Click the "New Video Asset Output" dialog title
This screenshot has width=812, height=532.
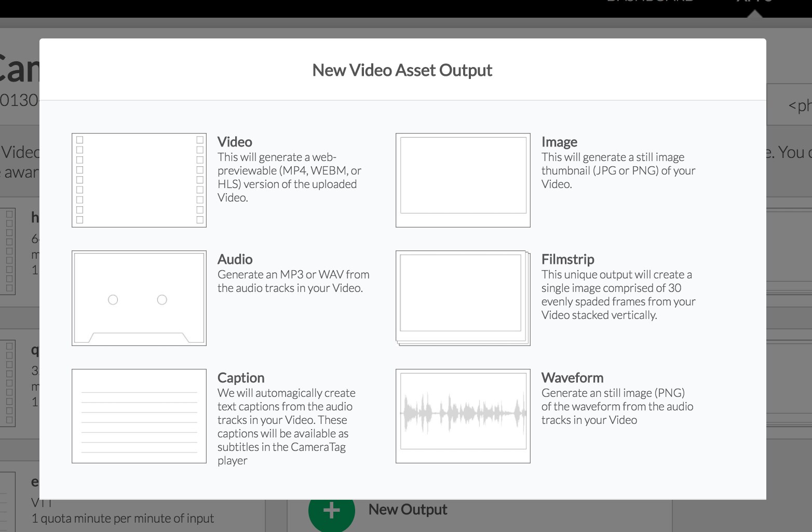click(x=402, y=70)
